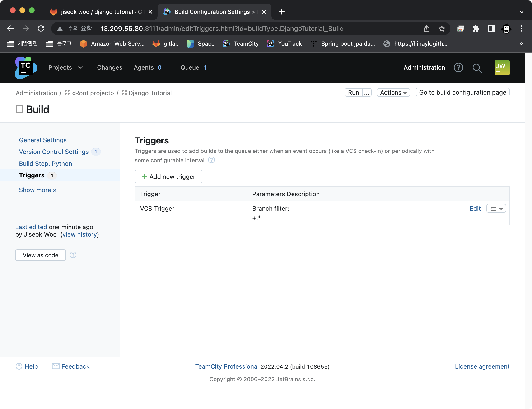
Task: Show hidden bookmarks with double chevron
Action: pyautogui.click(x=521, y=43)
